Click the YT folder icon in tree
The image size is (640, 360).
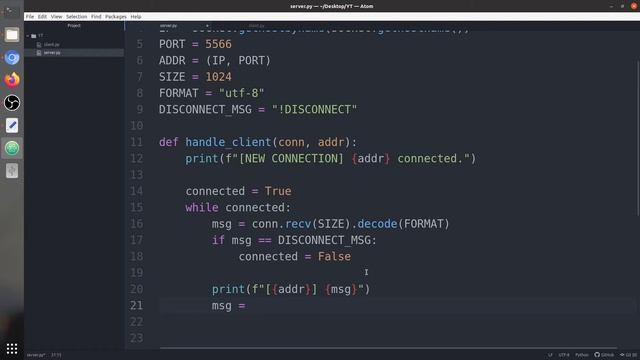[34, 36]
